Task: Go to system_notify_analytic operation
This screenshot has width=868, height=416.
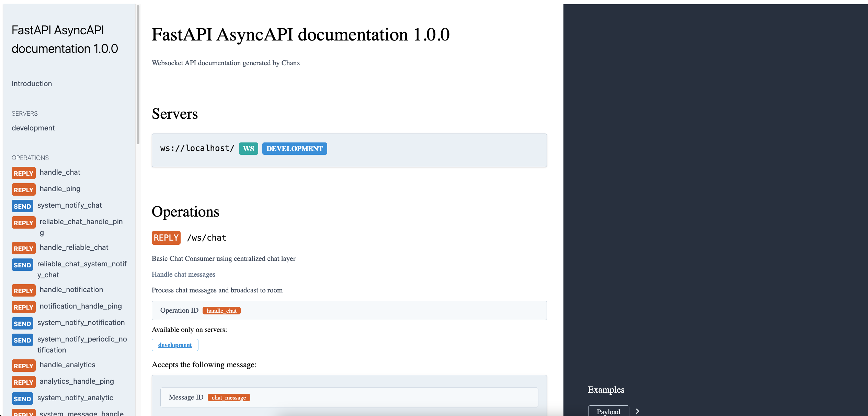Action: pos(75,398)
